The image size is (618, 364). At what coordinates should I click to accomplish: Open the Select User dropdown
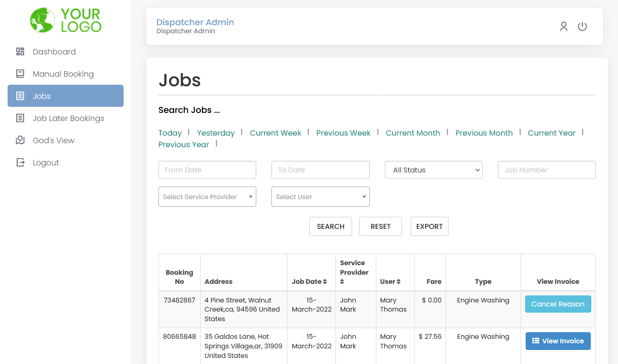[320, 197]
